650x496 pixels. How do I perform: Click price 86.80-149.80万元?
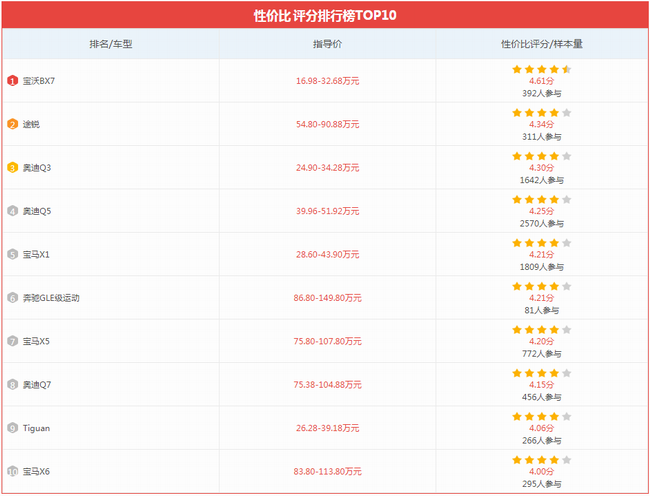click(x=327, y=298)
